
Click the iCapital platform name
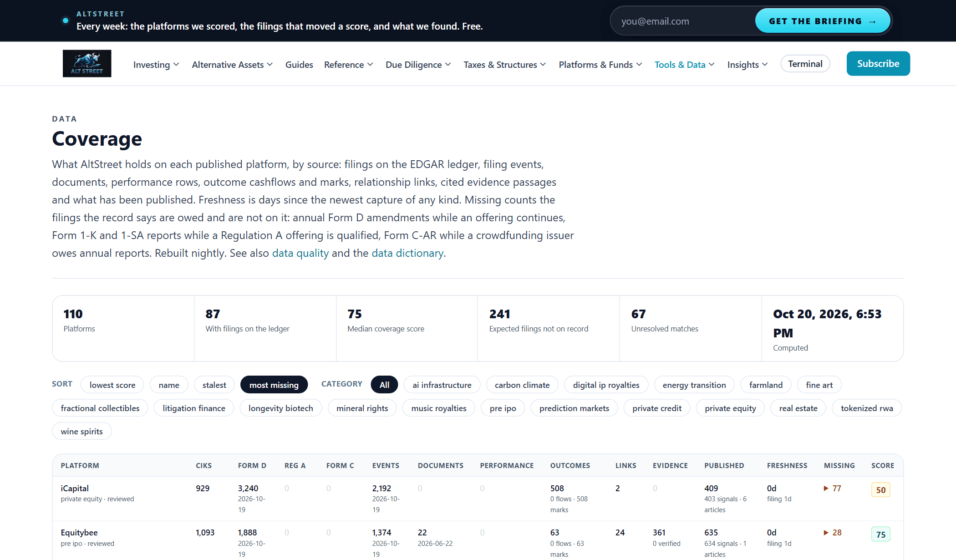click(x=75, y=489)
